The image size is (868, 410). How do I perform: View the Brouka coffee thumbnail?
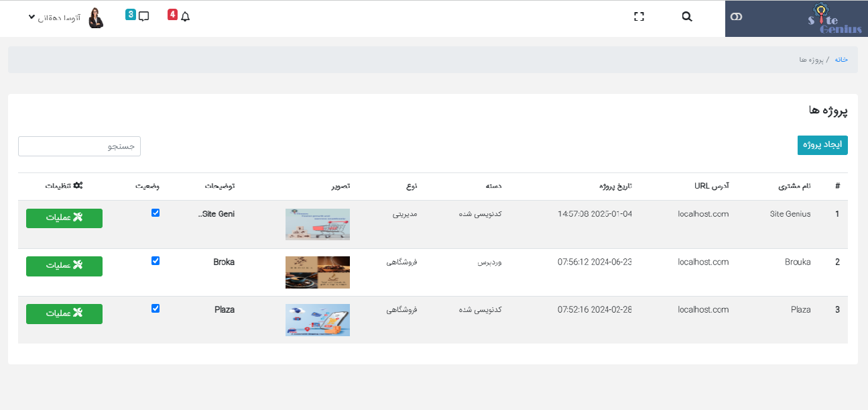(x=317, y=272)
